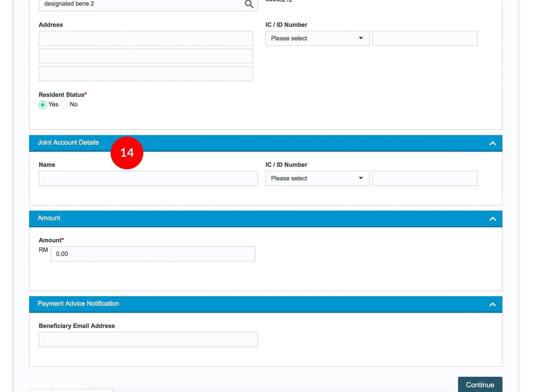Click the beneficiary search magnifier icon

tap(249, 4)
